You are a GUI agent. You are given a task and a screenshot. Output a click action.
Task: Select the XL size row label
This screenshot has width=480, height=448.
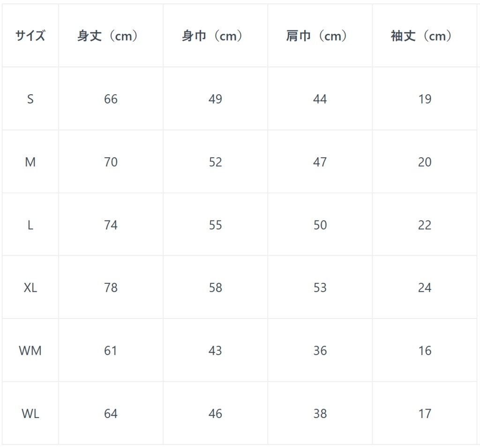click(x=30, y=288)
